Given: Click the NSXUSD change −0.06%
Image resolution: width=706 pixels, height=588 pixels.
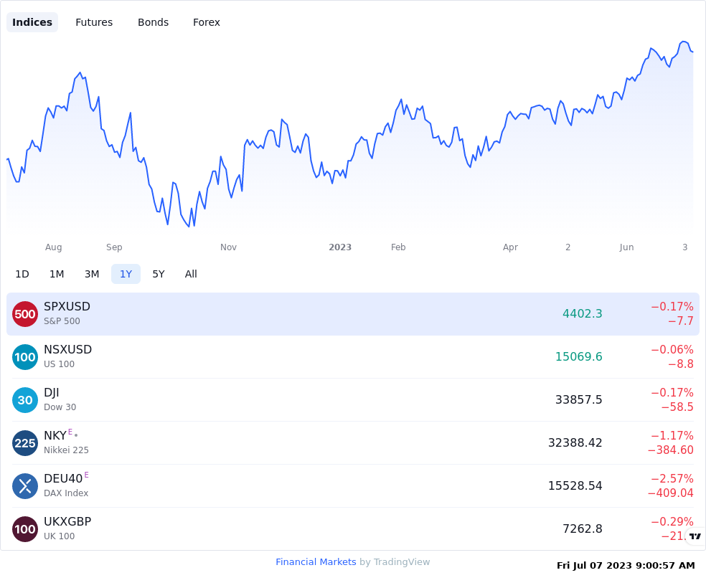Looking at the screenshot, I should click(x=672, y=349).
